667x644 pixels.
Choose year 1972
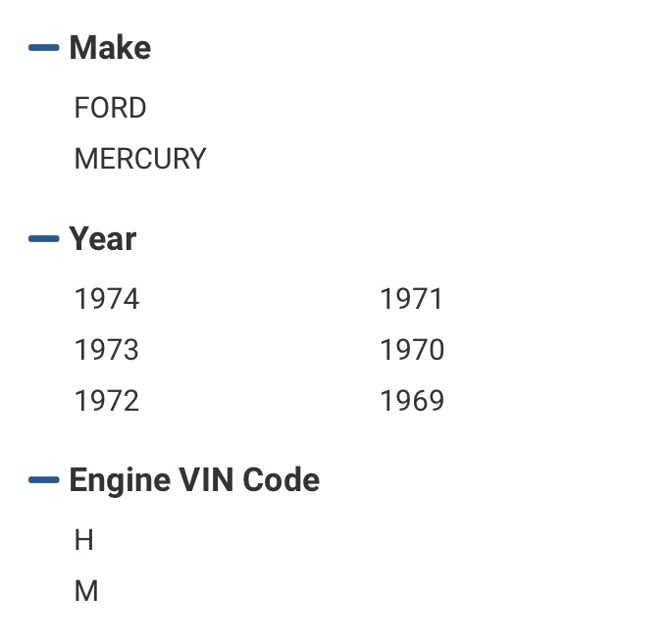click(x=107, y=401)
